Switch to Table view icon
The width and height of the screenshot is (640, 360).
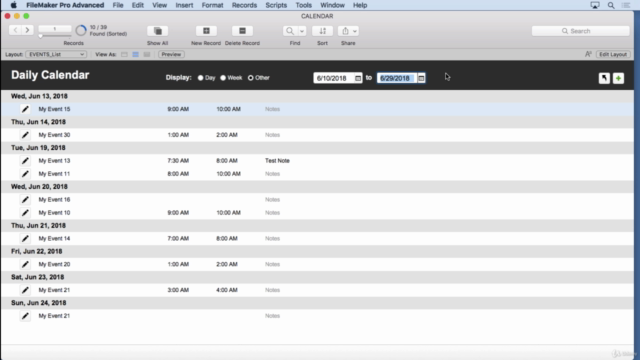point(147,54)
